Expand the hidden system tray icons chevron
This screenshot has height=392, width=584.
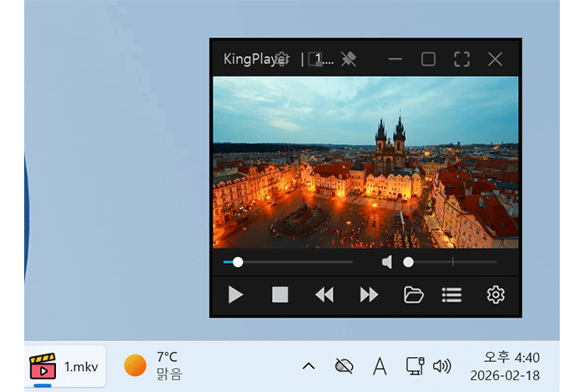click(x=309, y=366)
